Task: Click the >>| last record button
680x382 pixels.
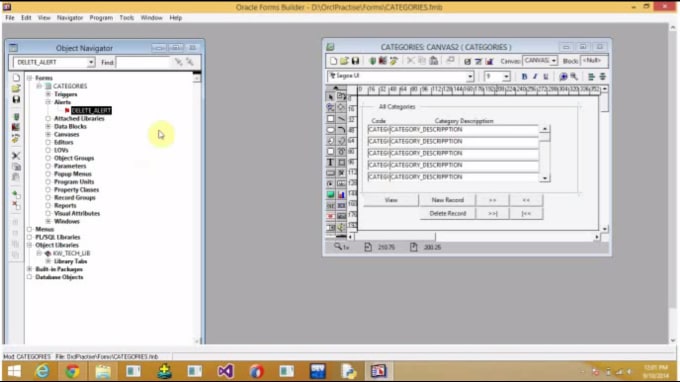Action: pyautogui.click(x=492, y=213)
